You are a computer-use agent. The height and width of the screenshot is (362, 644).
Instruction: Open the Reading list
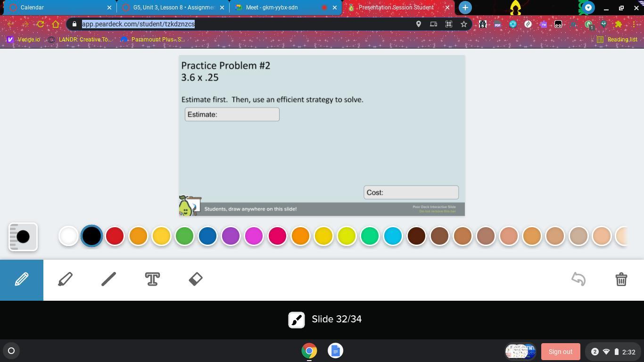click(617, 40)
